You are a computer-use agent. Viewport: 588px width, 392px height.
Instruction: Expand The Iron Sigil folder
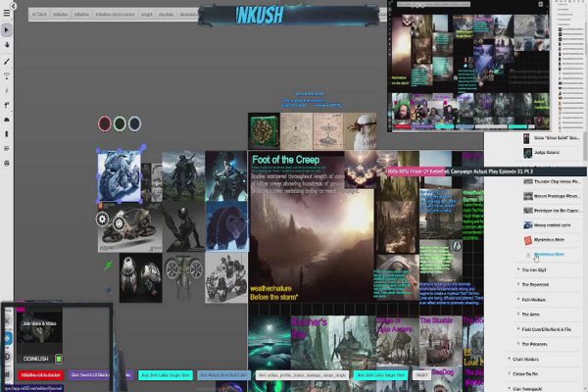[518, 269]
